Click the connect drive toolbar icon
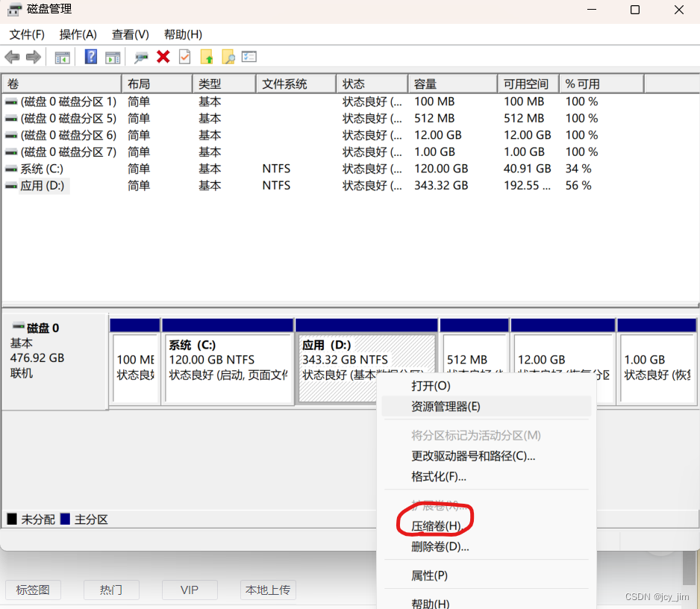Viewport: 700px width, 609px height. (141, 57)
